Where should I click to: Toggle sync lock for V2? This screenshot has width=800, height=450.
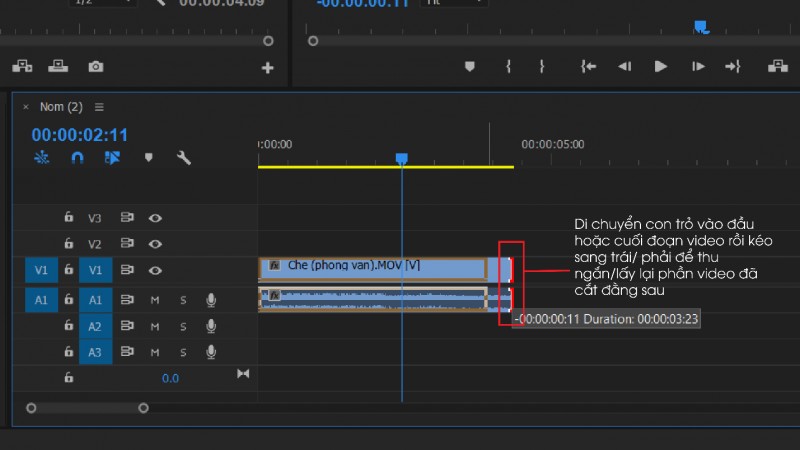tap(127, 243)
